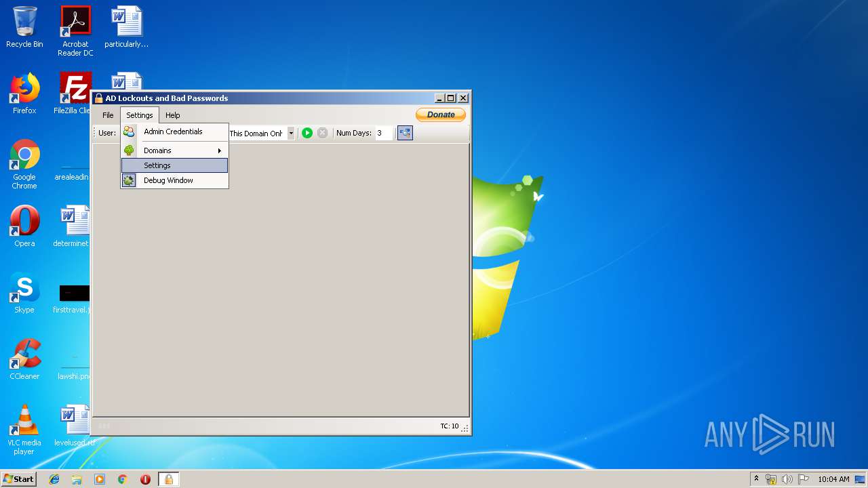Open Skype desktop shortcut
This screenshot has height=488, width=868.
pyautogui.click(x=24, y=293)
